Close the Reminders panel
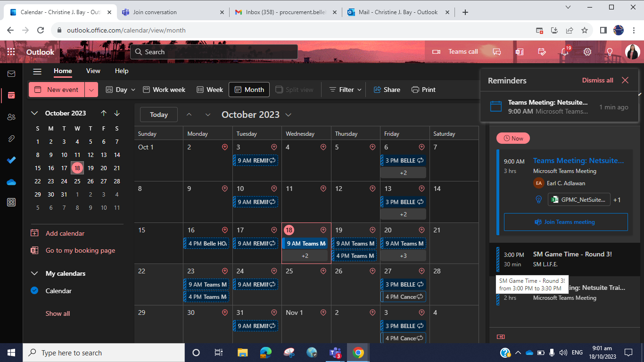The image size is (644, 362). (625, 80)
